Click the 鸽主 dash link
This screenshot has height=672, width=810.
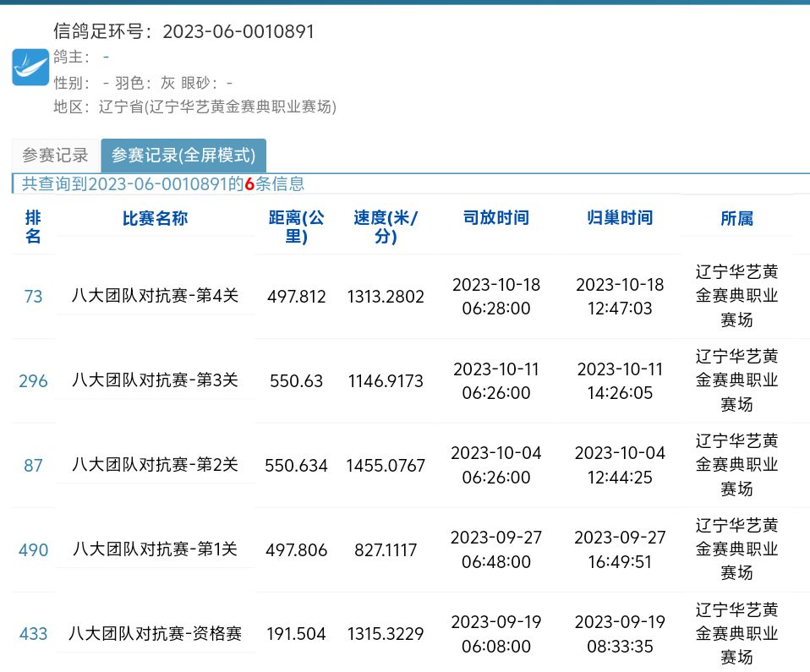[106, 57]
